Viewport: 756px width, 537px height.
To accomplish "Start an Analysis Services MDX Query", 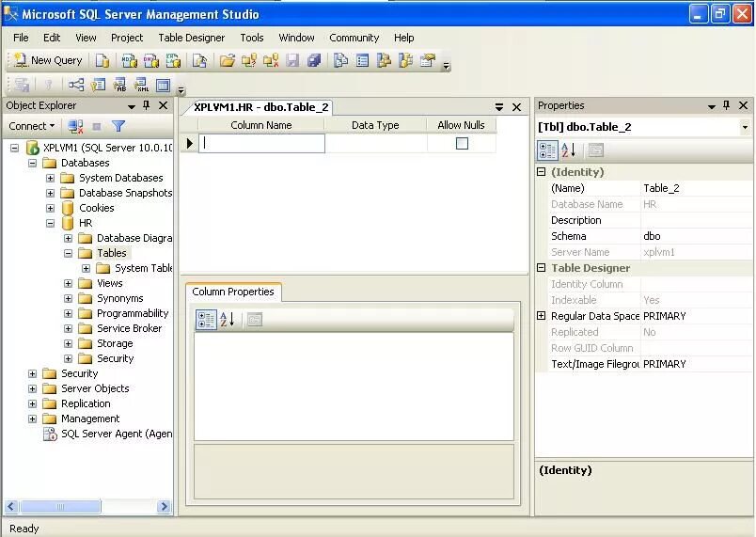I will pos(129,60).
